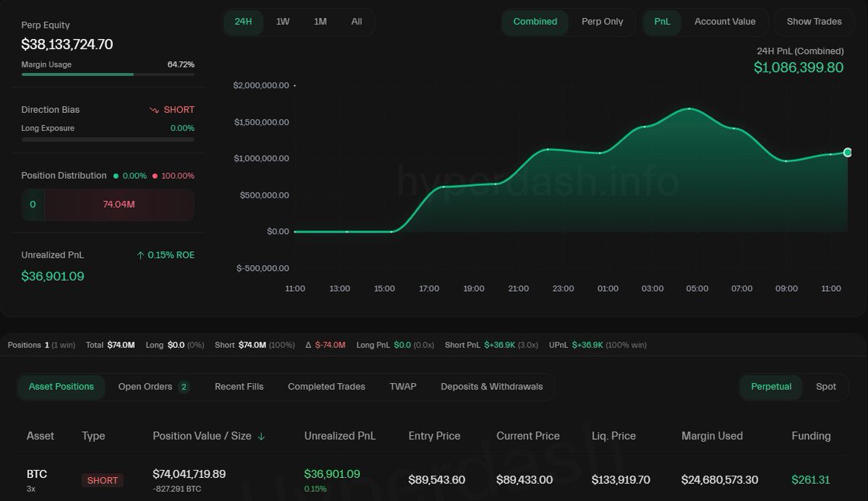View the 1M performance chart

[320, 22]
